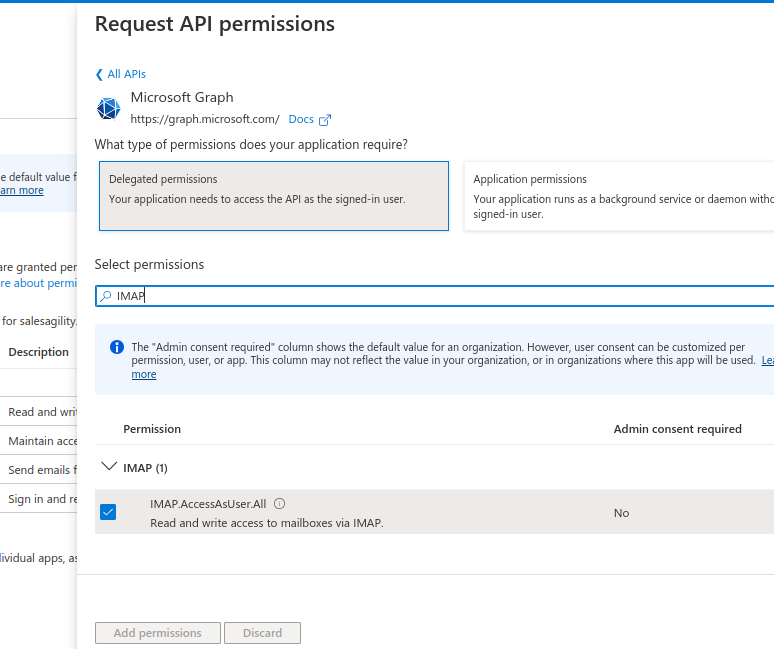The height and width of the screenshot is (649, 774).
Task: Select the Delegated permissions card
Action: pyautogui.click(x=274, y=196)
